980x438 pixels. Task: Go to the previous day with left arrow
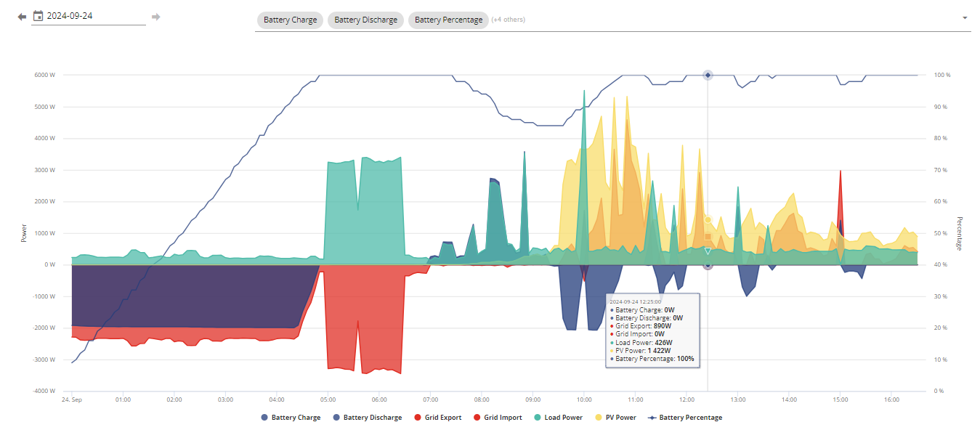coord(22,16)
